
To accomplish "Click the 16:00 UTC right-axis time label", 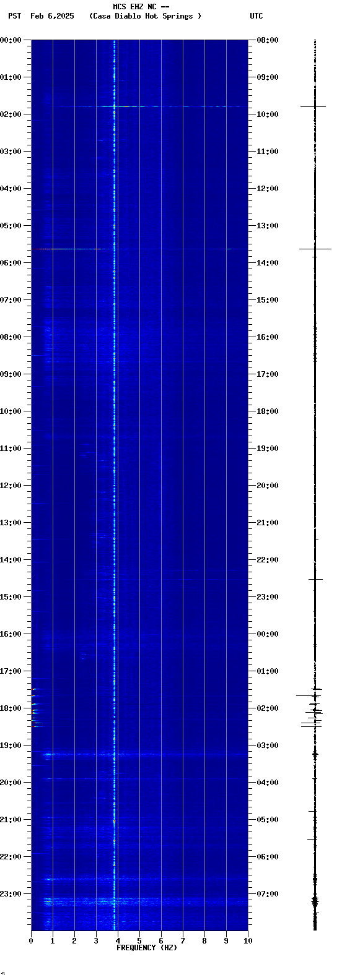I will [268, 337].
